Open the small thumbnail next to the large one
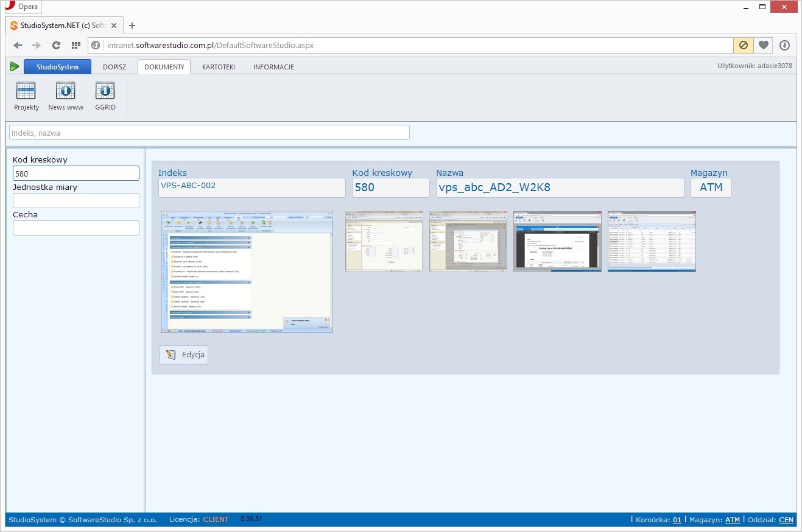The width and height of the screenshot is (802, 532). [384, 242]
